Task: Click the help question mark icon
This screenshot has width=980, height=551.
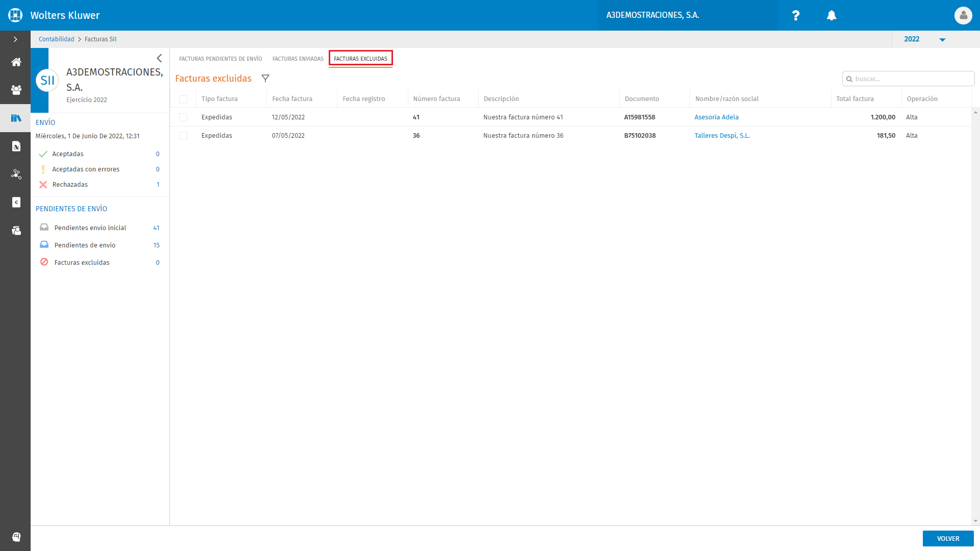Action: (x=795, y=15)
